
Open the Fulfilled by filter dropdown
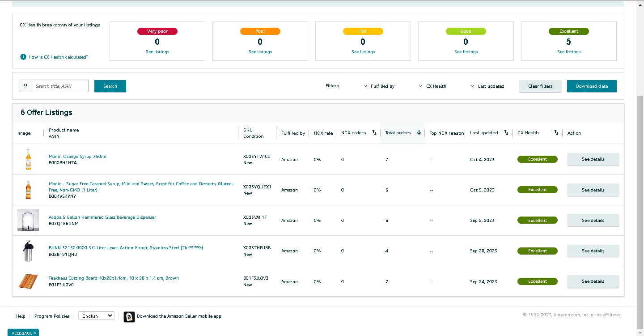tap(380, 86)
